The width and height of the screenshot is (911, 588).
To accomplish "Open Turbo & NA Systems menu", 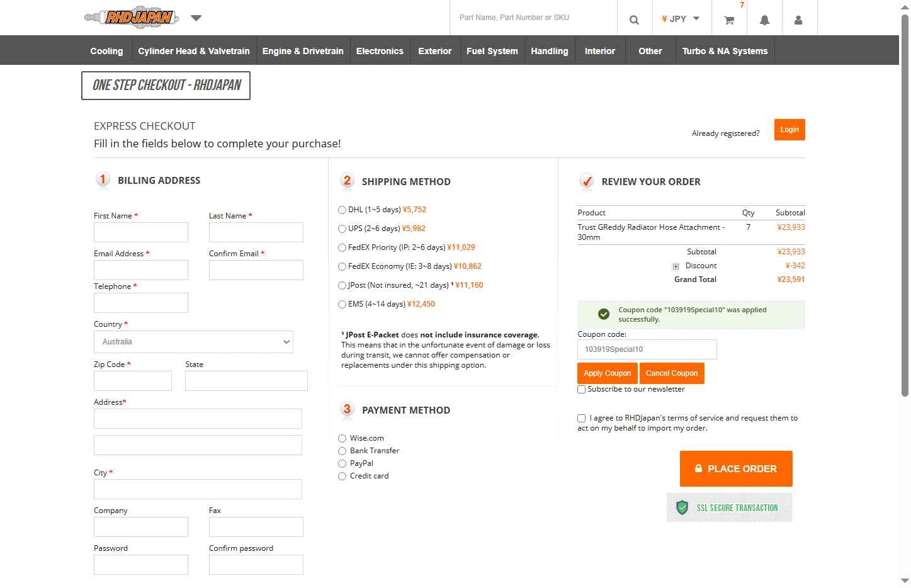I will tap(725, 51).
